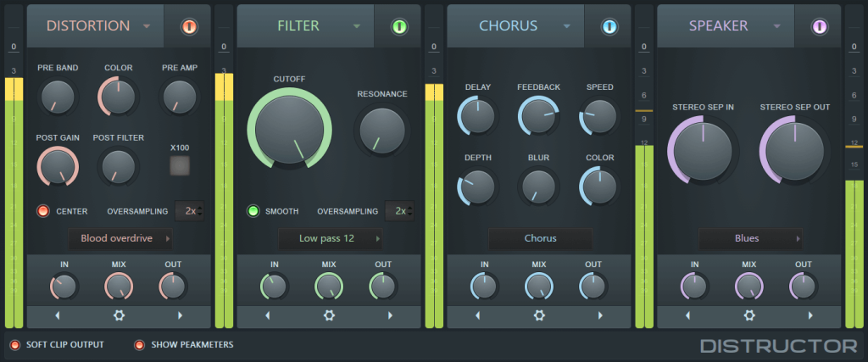The width and height of the screenshot is (868, 362).
Task: Click the large Cutoff knob
Action: point(289,131)
